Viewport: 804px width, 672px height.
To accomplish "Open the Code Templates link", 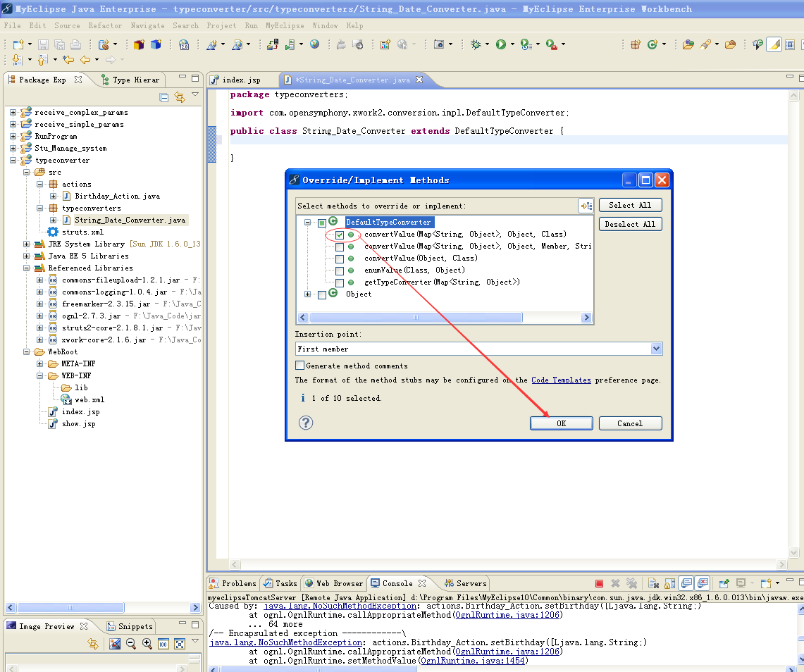I will [561, 380].
